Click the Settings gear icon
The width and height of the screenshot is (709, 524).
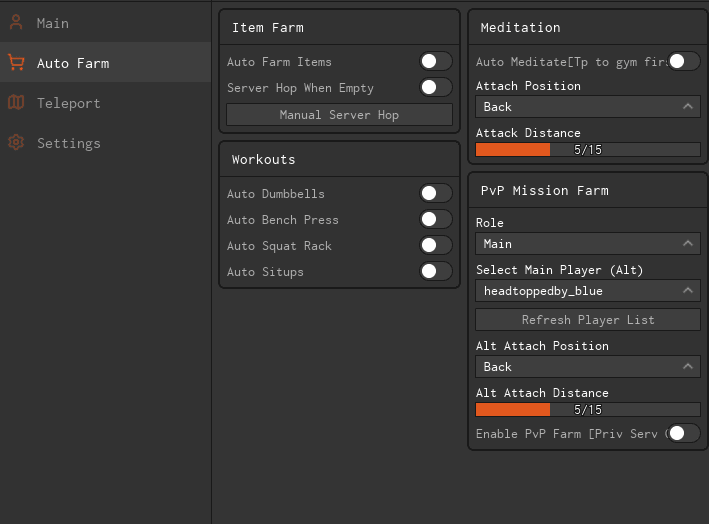[x=16, y=143]
